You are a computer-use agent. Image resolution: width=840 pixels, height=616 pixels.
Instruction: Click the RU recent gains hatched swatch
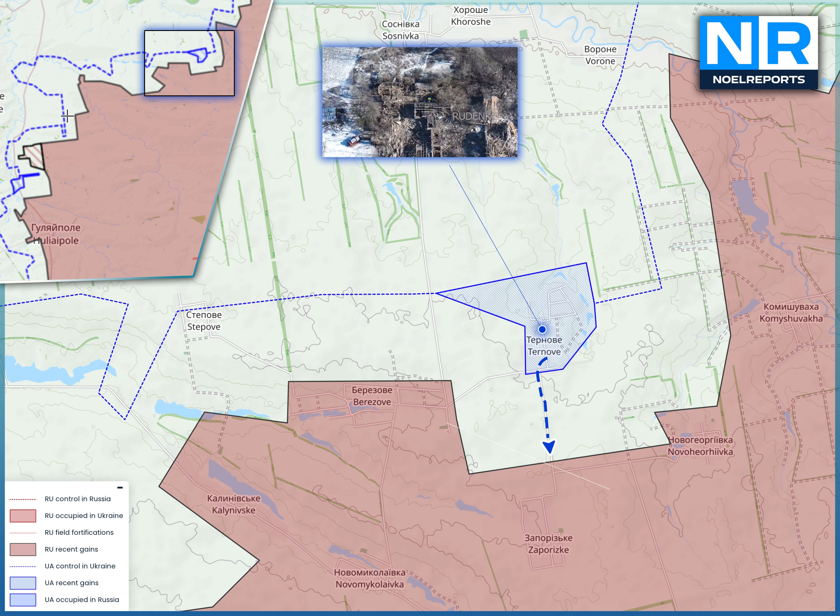tap(23, 549)
